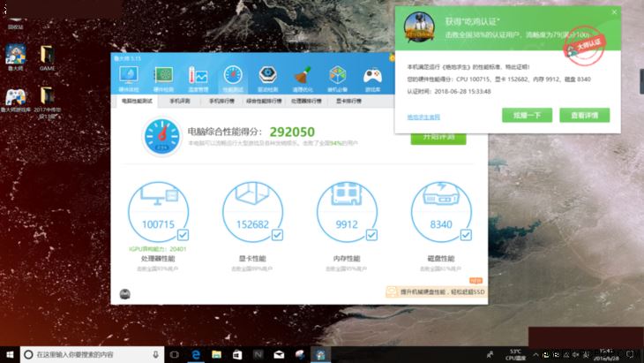Open the 2017 folder icon on desktop
Image resolution: width=644 pixels, height=363 pixels.
click(x=48, y=102)
